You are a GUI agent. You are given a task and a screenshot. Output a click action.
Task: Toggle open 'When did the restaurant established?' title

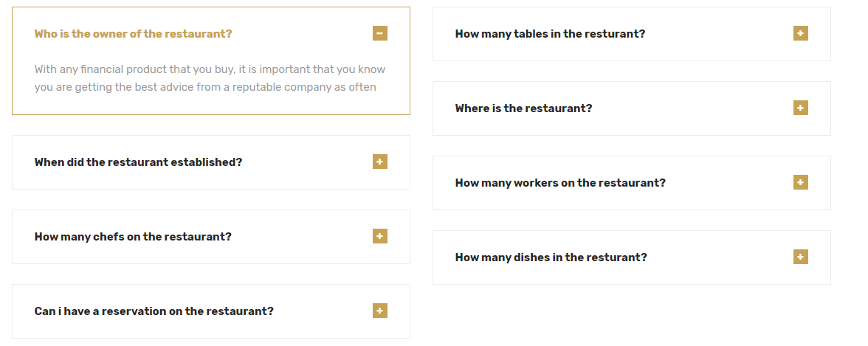pos(138,162)
